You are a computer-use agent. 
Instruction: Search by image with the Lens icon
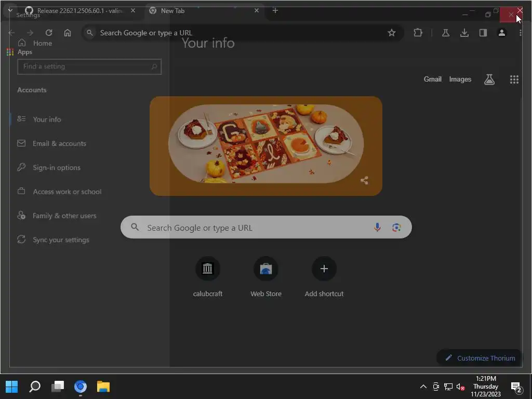coord(396,227)
